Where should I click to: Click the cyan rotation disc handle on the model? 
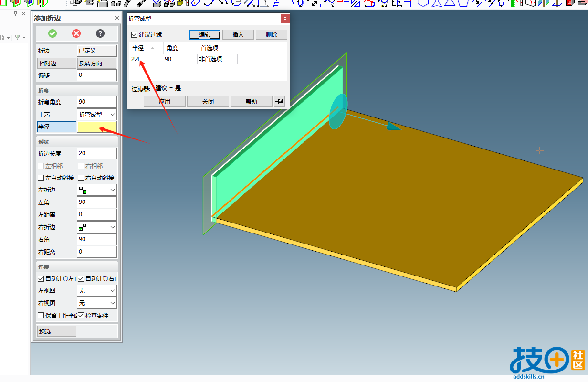point(338,112)
